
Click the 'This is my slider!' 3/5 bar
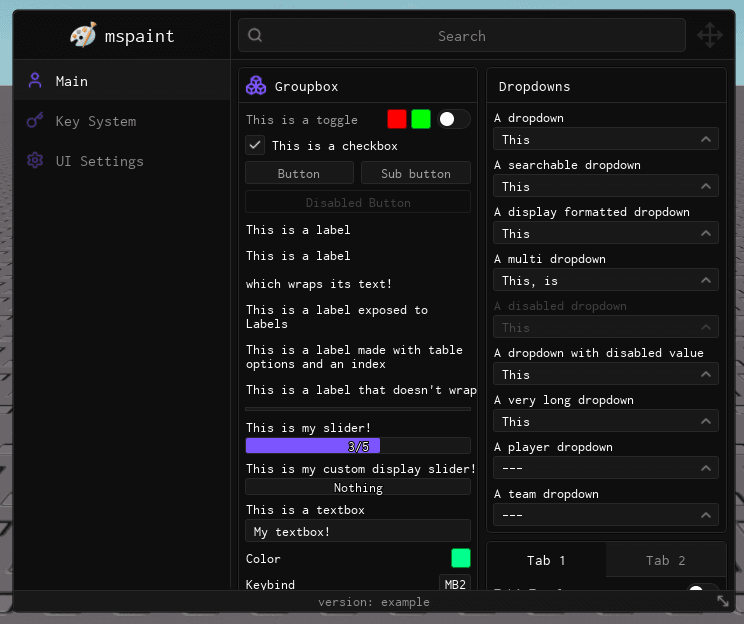(358, 446)
